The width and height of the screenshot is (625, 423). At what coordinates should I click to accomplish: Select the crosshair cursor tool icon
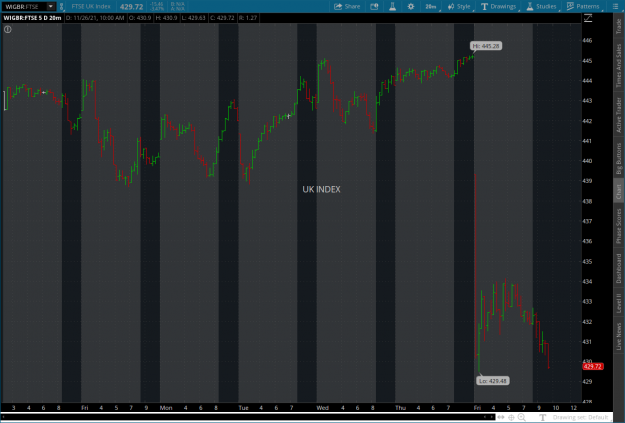511,417
